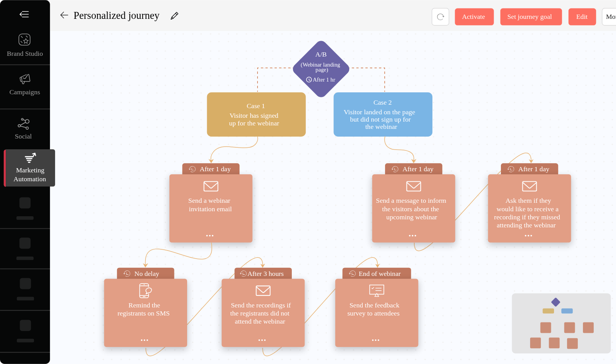This screenshot has width=616, height=364.
Task: Open ellipsis menu on Remind the registrants card
Action: click(x=144, y=340)
